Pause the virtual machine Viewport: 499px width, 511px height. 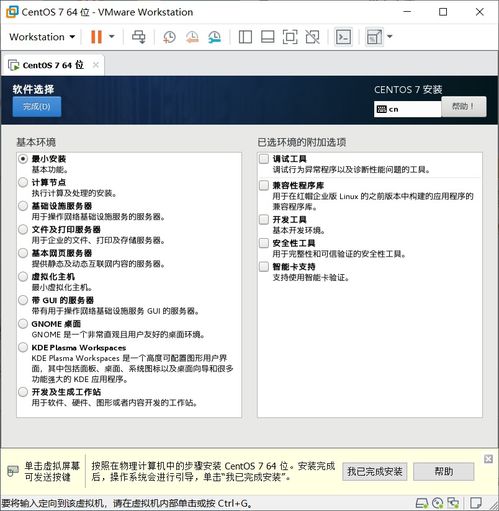click(96, 37)
